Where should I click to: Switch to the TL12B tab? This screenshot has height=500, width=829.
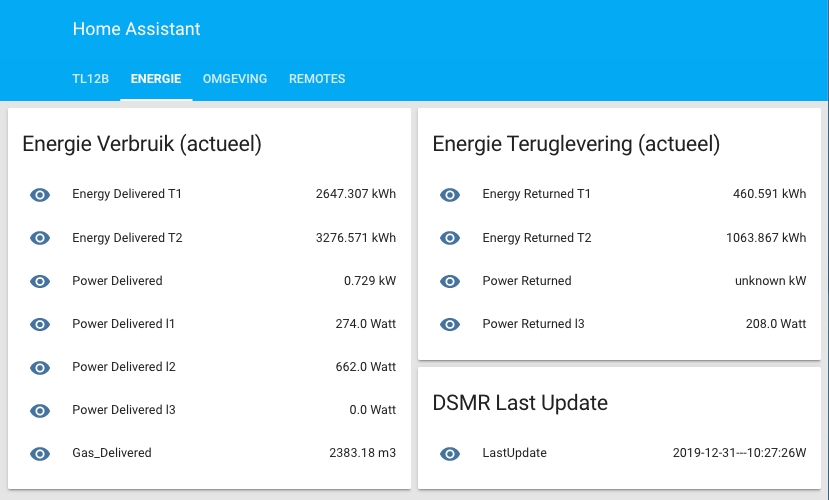pyautogui.click(x=91, y=79)
